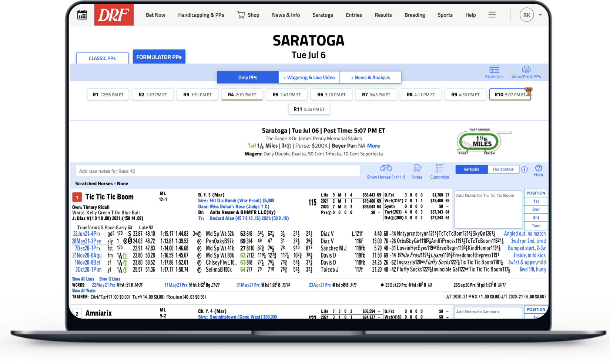Click the info icon beside Horizontals
This screenshot has width=610, height=364.
[x=524, y=169]
